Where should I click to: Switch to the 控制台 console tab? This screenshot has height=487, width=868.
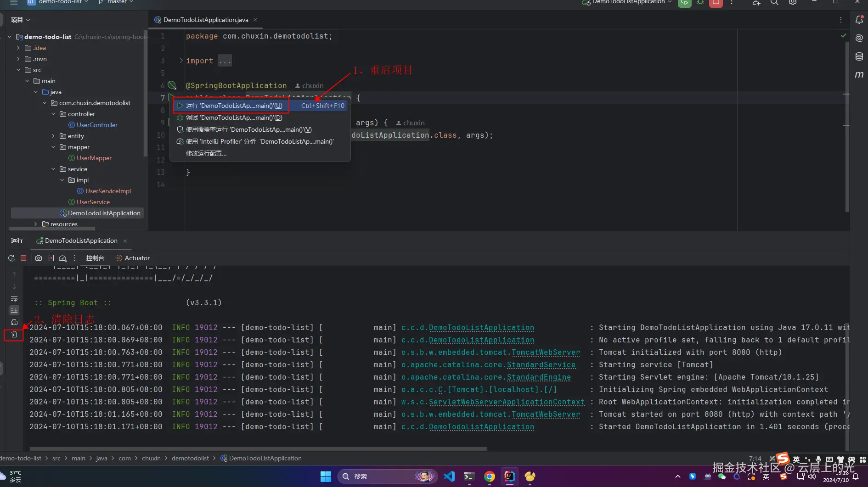pyautogui.click(x=95, y=258)
